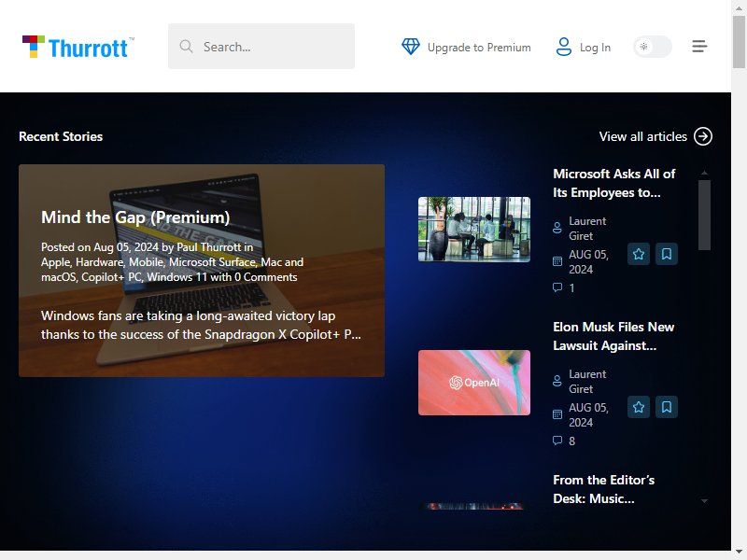Click the page scrollbar up arrow
The height and width of the screenshot is (560, 747).
(x=739, y=7)
